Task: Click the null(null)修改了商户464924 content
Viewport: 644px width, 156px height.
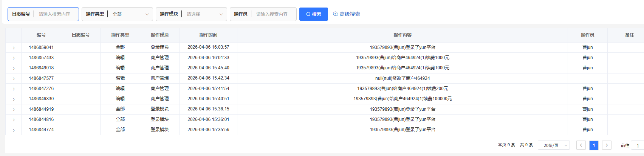Action: (x=402, y=78)
